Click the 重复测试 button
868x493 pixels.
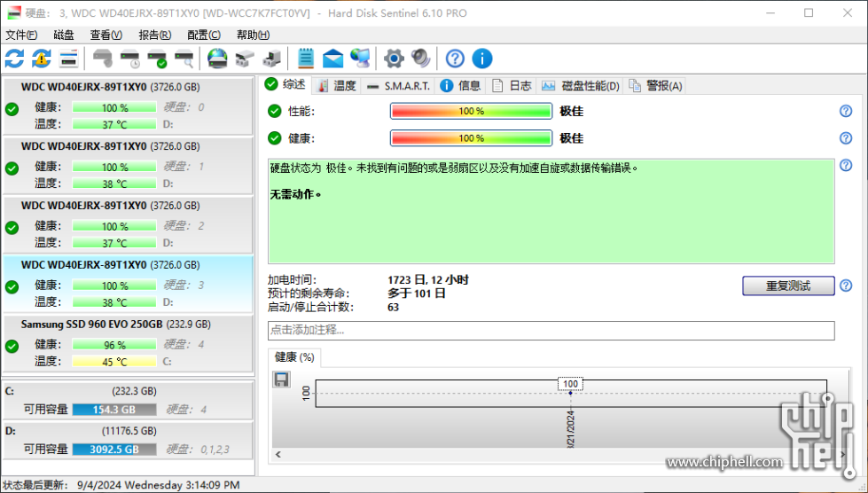[x=788, y=286]
